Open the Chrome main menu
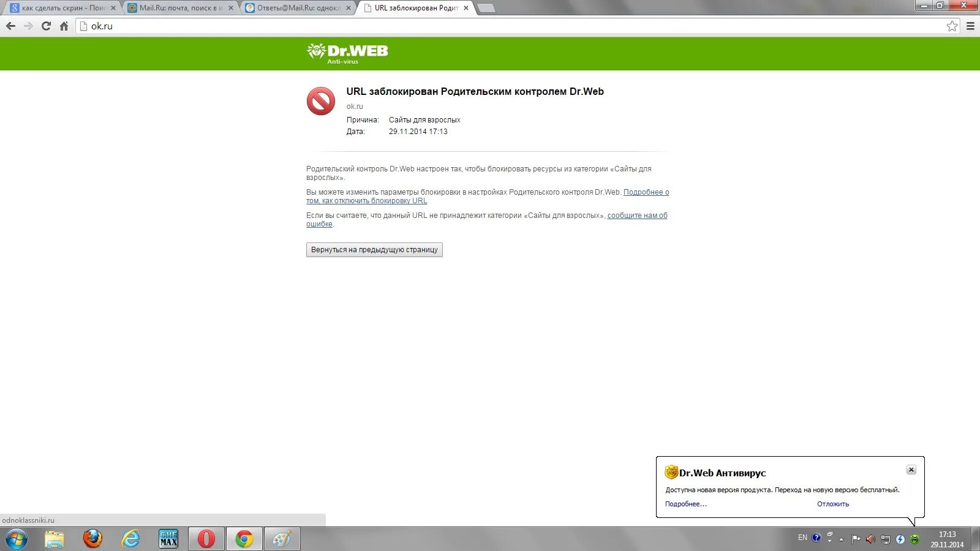Image resolution: width=980 pixels, height=551 pixels. click(970, 26)
